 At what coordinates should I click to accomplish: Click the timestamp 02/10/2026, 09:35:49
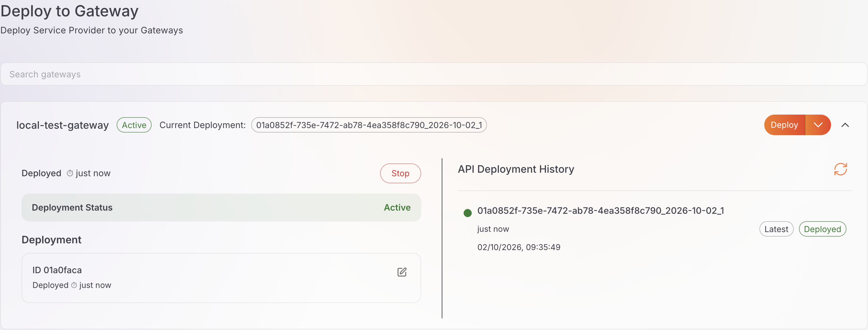point(518,247)
